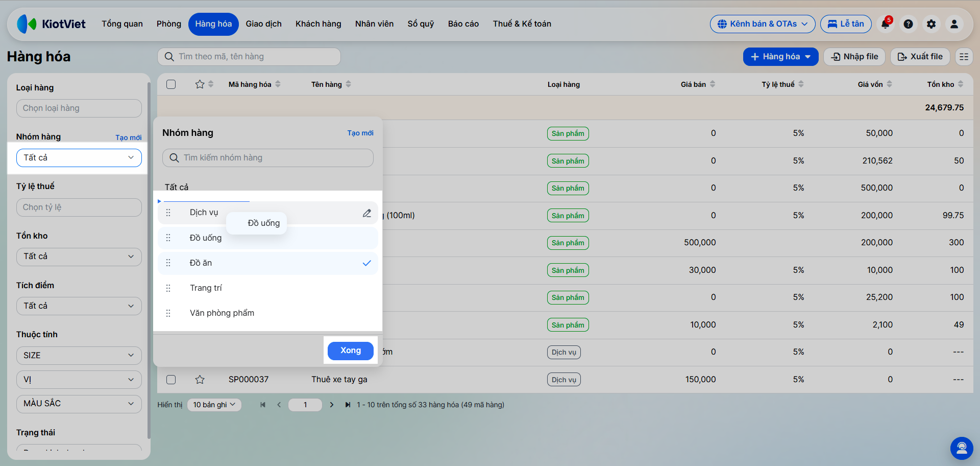Click edit pencil on Dịch vụ group
Viewport: 980px width, 466px height.
click(x=367, y=213)
